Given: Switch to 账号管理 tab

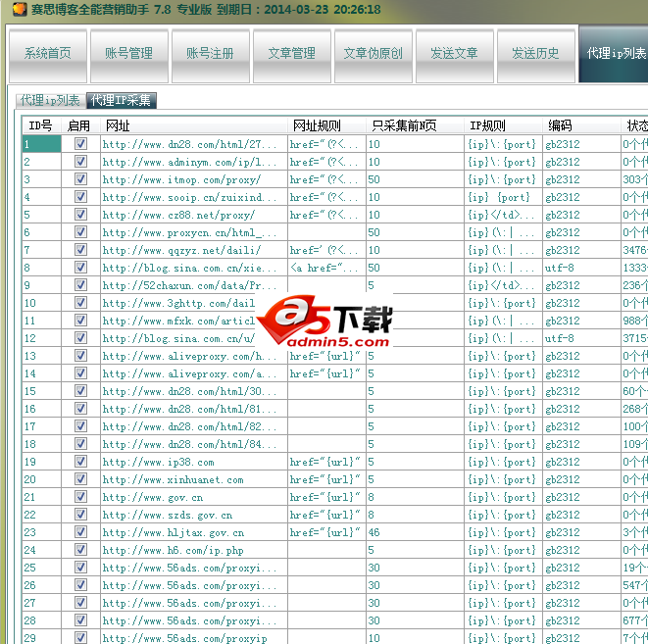Looking at the screenshot, I should [128, 54].
